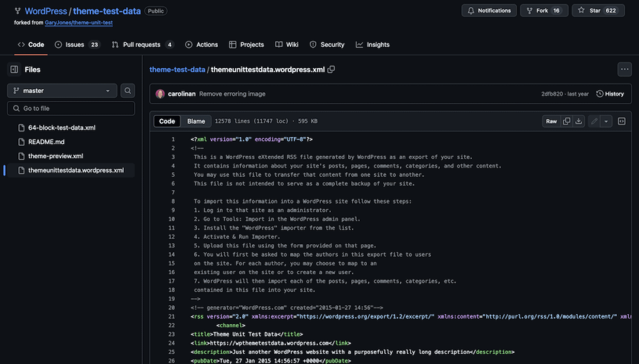Open the Notifications button

(x=489, y=11)
